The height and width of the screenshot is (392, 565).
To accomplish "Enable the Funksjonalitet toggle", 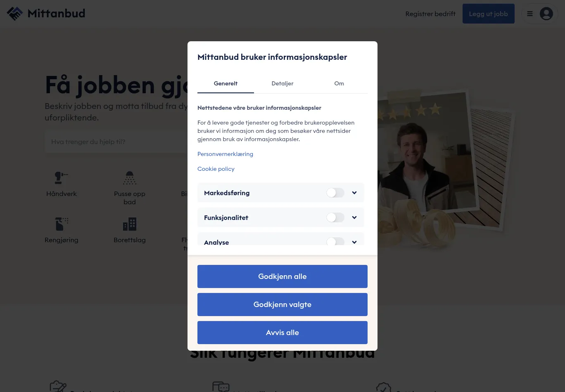I will coord(335,217).
